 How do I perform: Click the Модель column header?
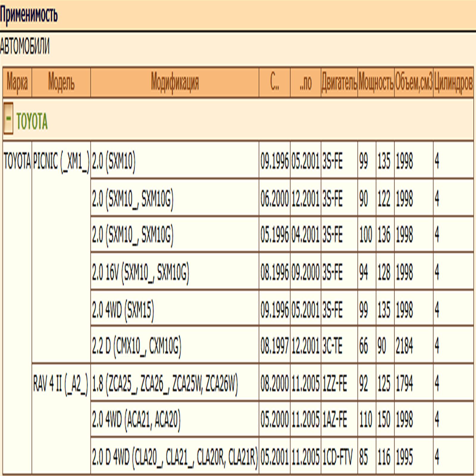61,82
